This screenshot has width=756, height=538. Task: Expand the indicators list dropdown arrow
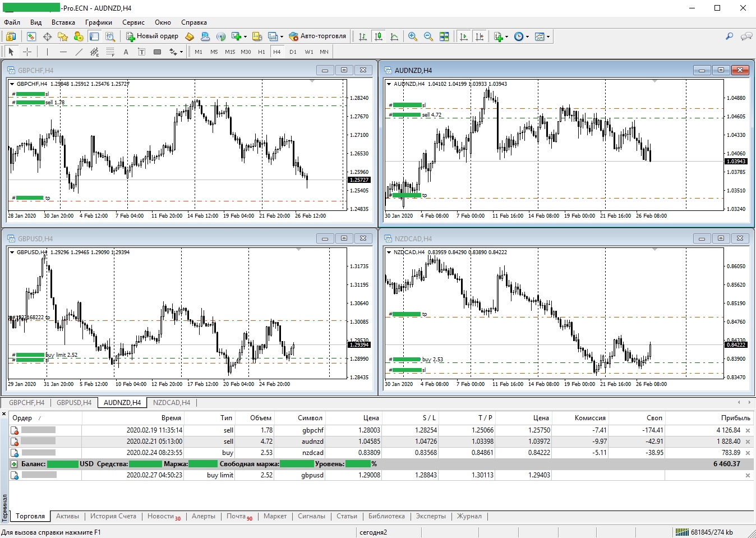coord(506,37)
